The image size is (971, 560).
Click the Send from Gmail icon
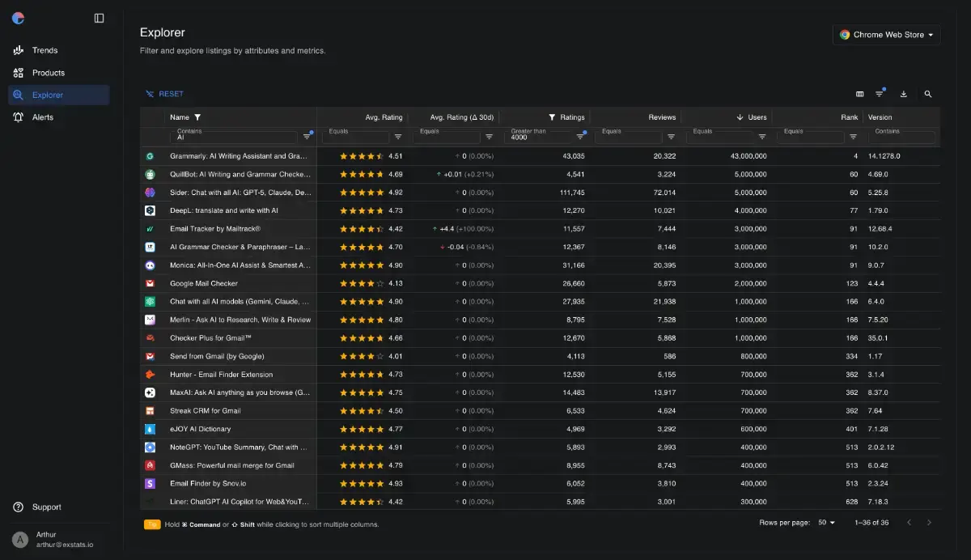click(x=150, y=356)
